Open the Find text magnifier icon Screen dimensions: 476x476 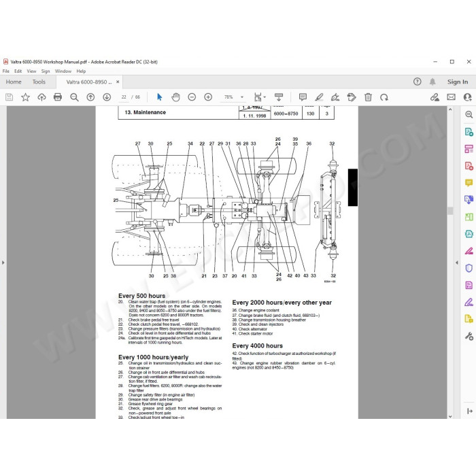[74, 97]
